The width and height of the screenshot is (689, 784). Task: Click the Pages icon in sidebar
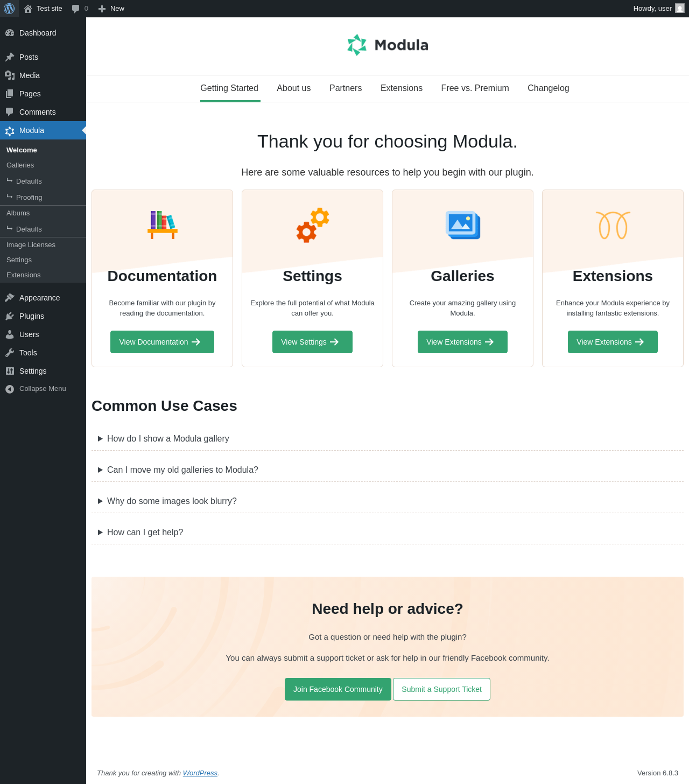pos(10,94)
